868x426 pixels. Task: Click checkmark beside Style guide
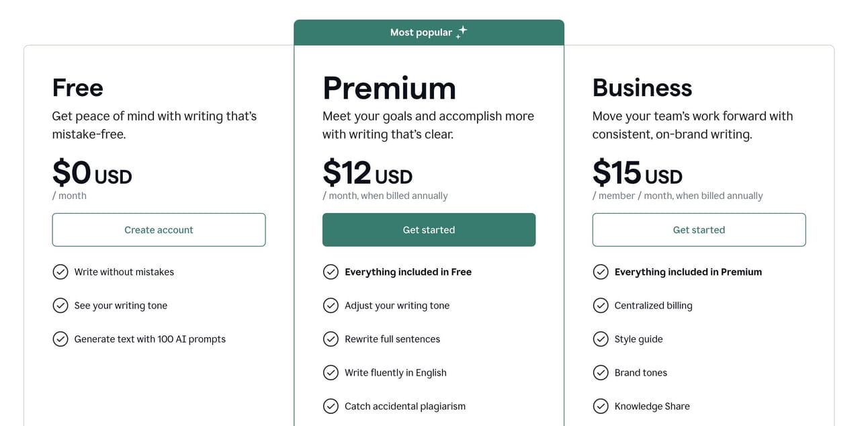[x=601, y=339]
